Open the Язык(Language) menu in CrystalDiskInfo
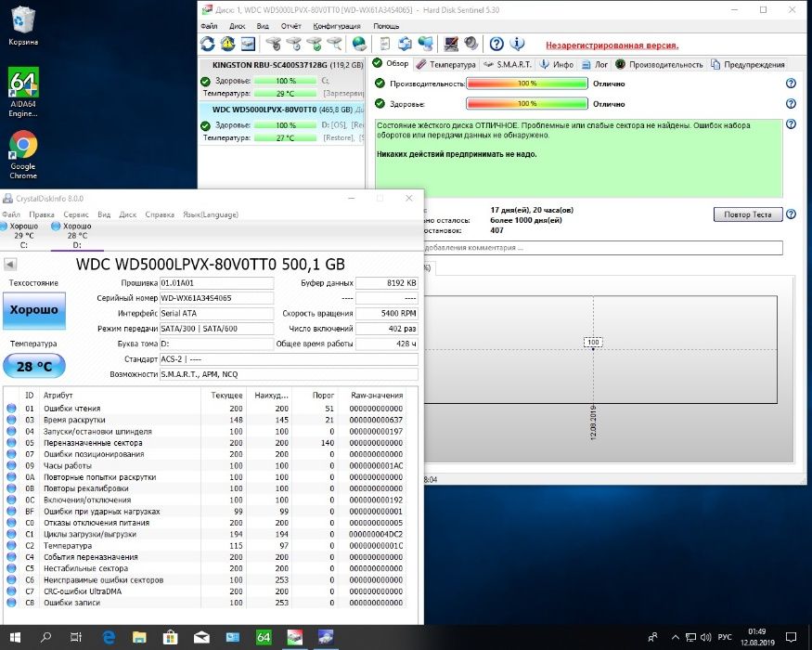812x650 pixels. click(211, 214)
